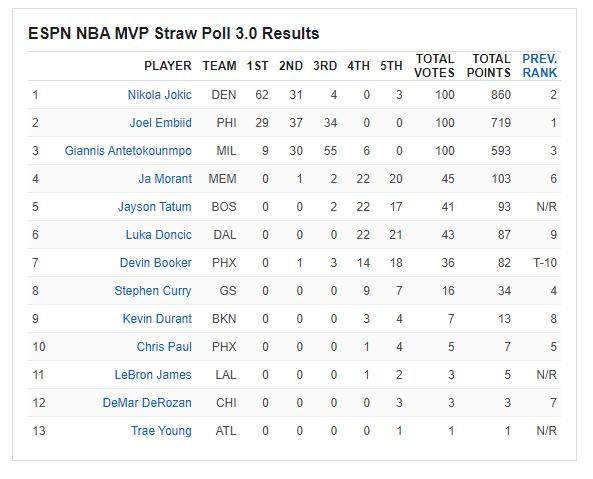Screen dimensions: 593x479
Task: Select the Trae Young link
Action: click(161, 431)
